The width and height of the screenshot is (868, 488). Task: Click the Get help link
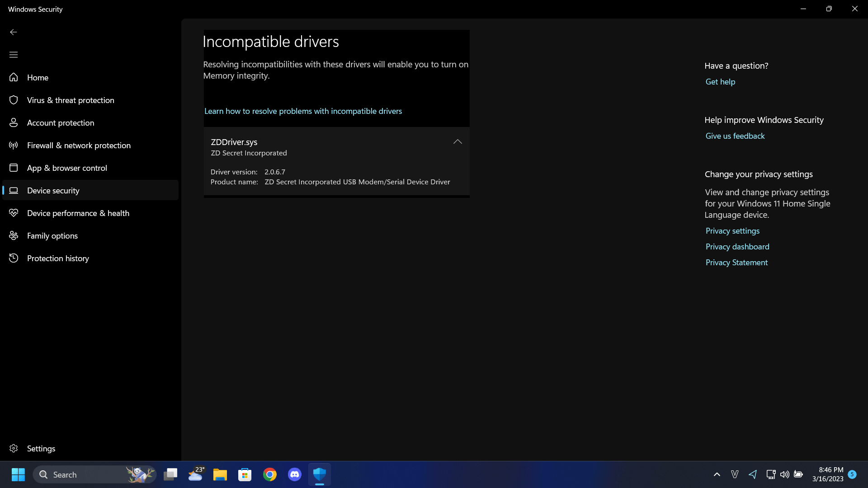click(x=720, y=82)
